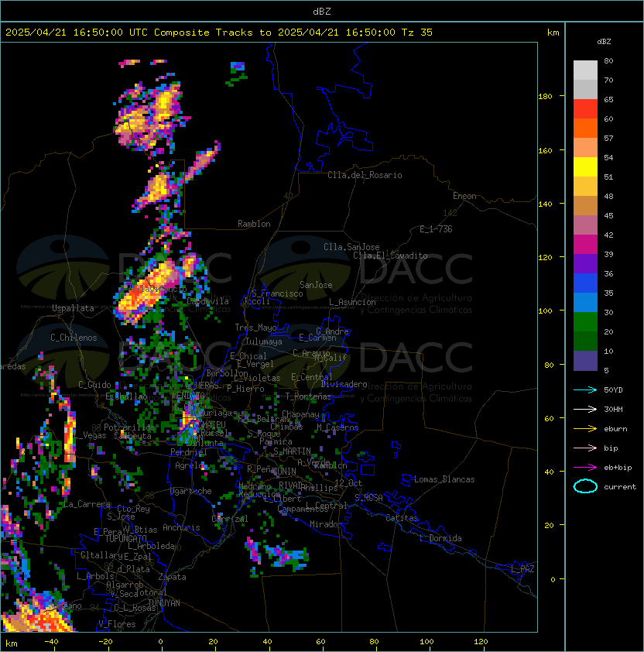
Task: Click the 'Anchoris' map label
Action: (181, 527)
